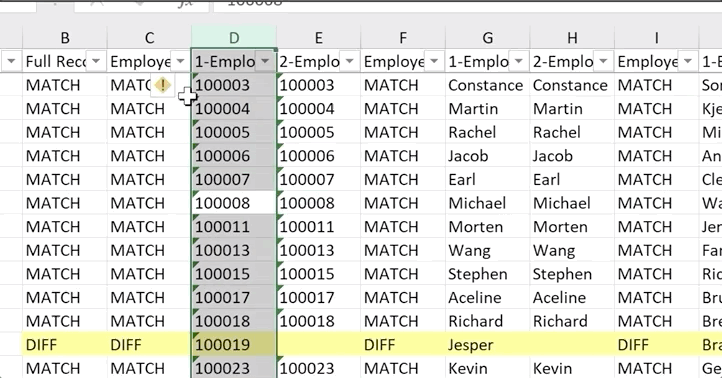722x378 pixels.
Task: Open filter arrow in column I header
Action: click(x=688, y=61)
